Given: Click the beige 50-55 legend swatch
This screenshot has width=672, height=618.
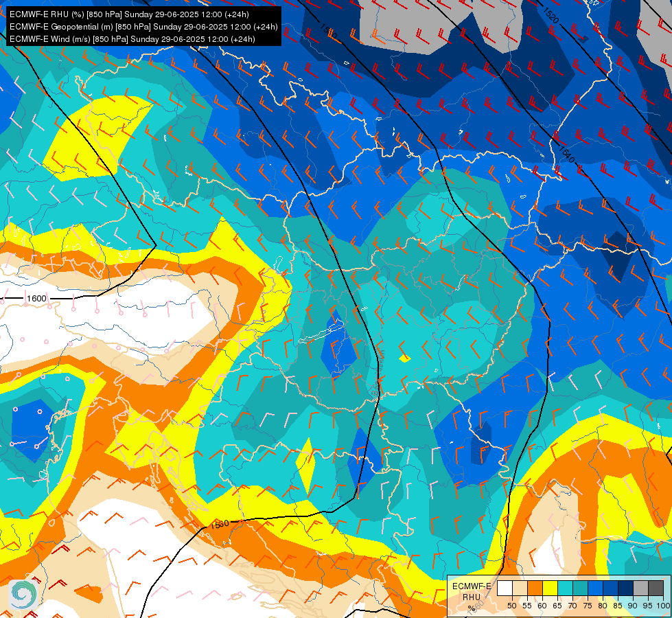Looking at the screenshot, I should (520, 588).
